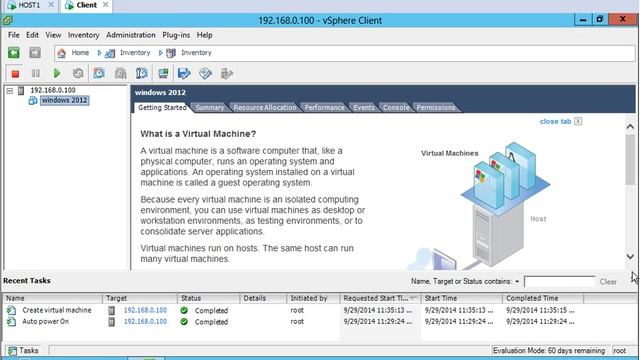Click the first Inventory breadcrumb icon
The height and width of the screenshot is (360, 640).
click(x=110, y=53)
